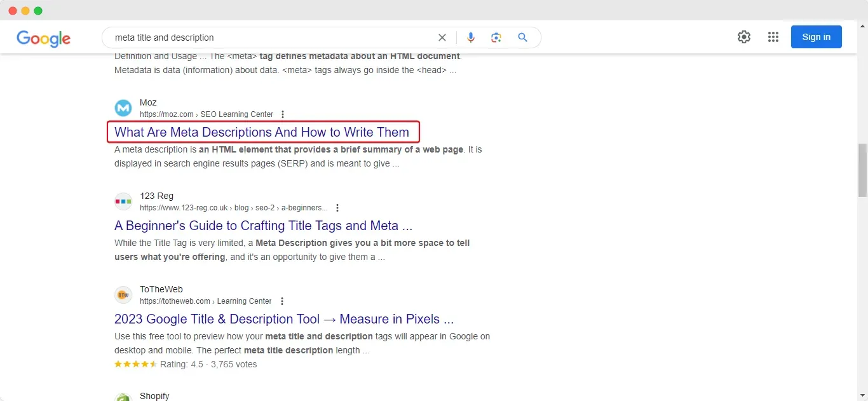Open more options for ToTheWeb result
The image size is (868, 401).
(x=282, y=301)
